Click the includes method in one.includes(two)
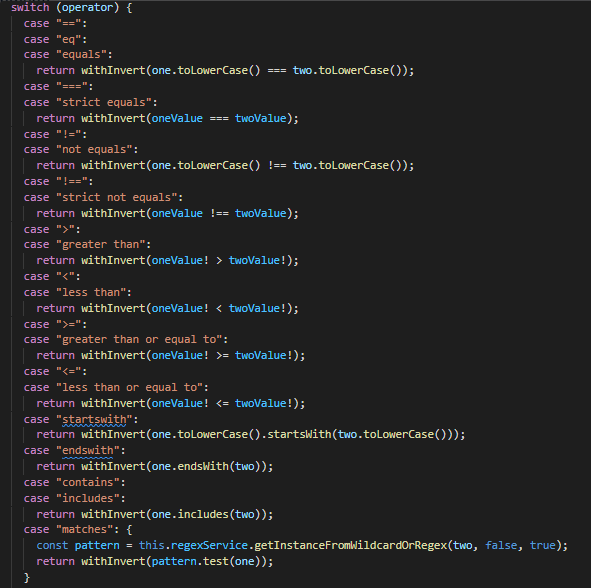The width and height of the screenshot is (591, 588). (203, 514)
